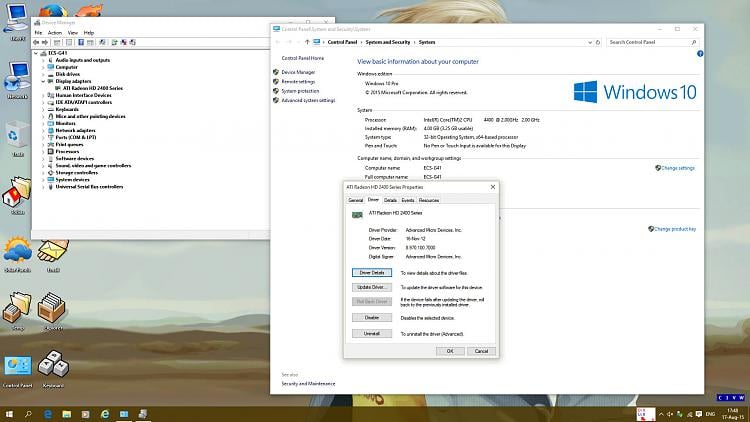Expand the Disk drives node
Screen dimensions: 750x422
click(43, 74)
